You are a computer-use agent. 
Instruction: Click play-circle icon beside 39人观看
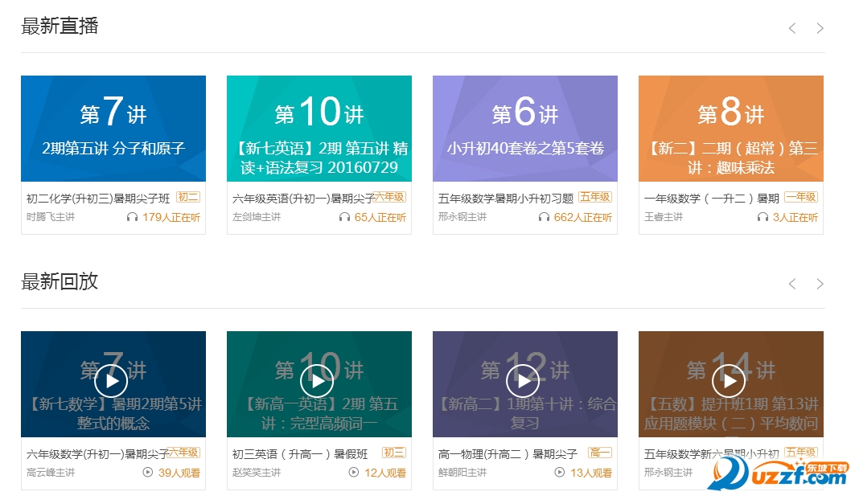(x=148, y=473)
